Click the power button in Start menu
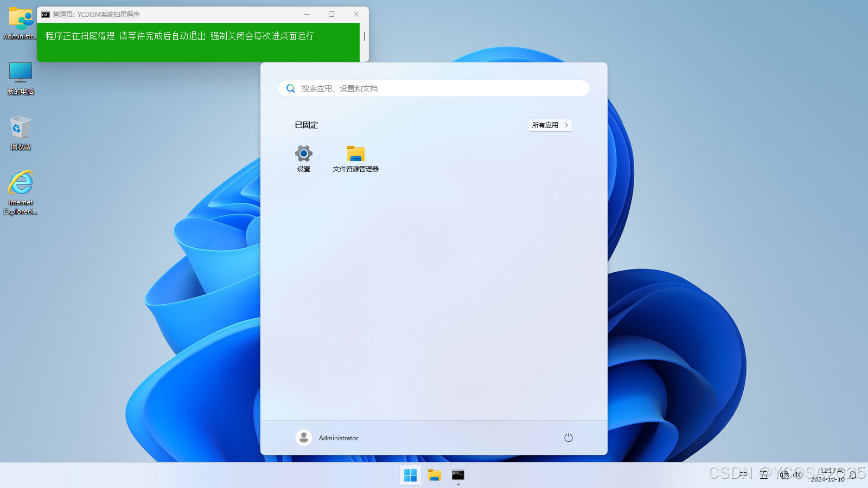The height and width of the screenshot is (488, 868). tap(568, 438)
